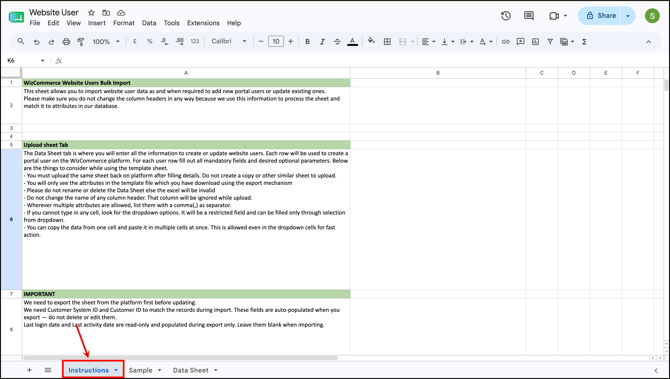The width and height of the screenshot is (670, 379).
Task: Select the column B header
Action: pyautogui.click(x=438, y=73)
